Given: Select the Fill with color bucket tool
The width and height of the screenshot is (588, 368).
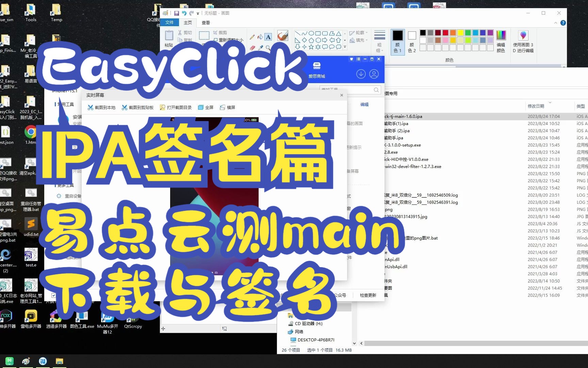Looking at the screenshot, I should 260,37.
